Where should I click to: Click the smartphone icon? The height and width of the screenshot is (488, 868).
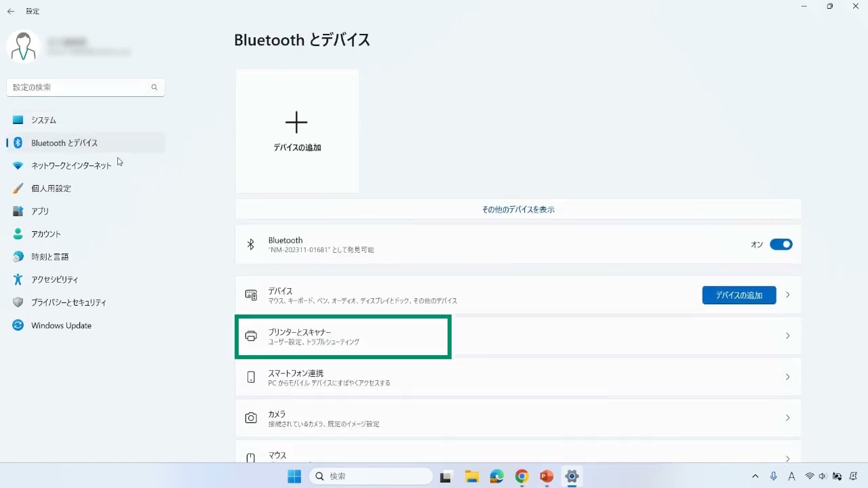[x=251, y=378]
